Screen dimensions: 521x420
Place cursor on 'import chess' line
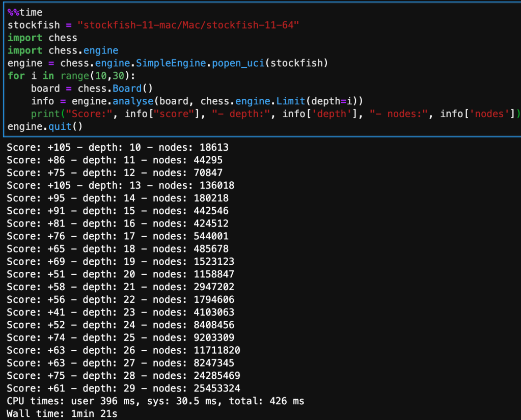coord(43,38)
